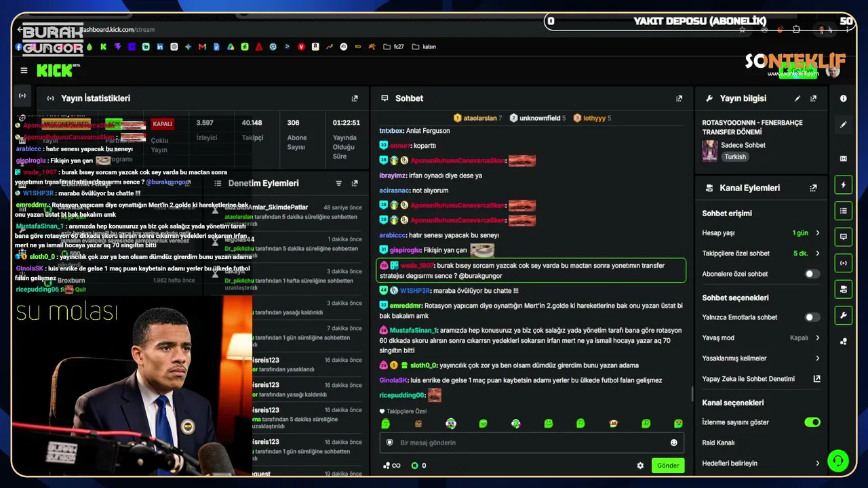Open the fc27 bookmarks folder

pyautogui.click(x=394, y=47)
